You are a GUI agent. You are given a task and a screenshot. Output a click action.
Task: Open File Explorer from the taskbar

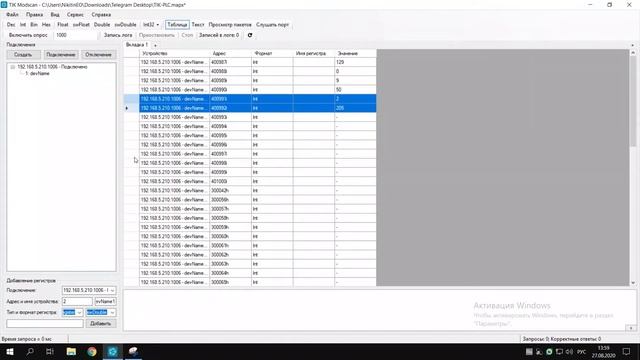point(71,351)
